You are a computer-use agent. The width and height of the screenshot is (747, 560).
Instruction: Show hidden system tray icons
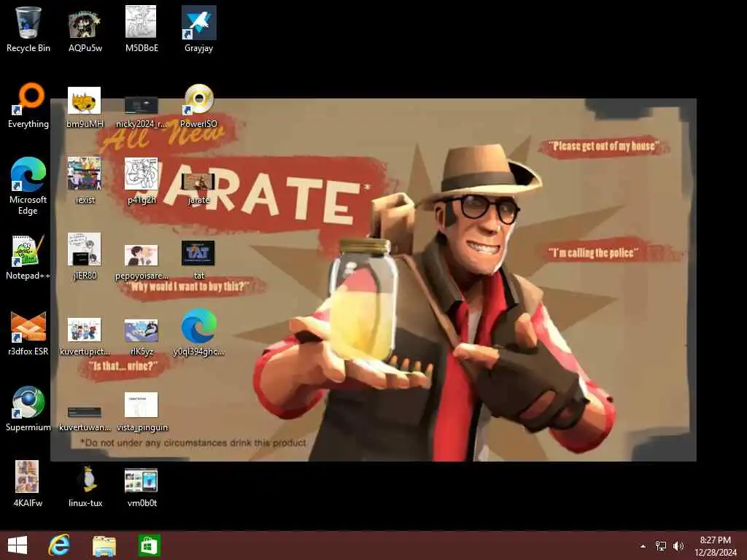point(643,546)
